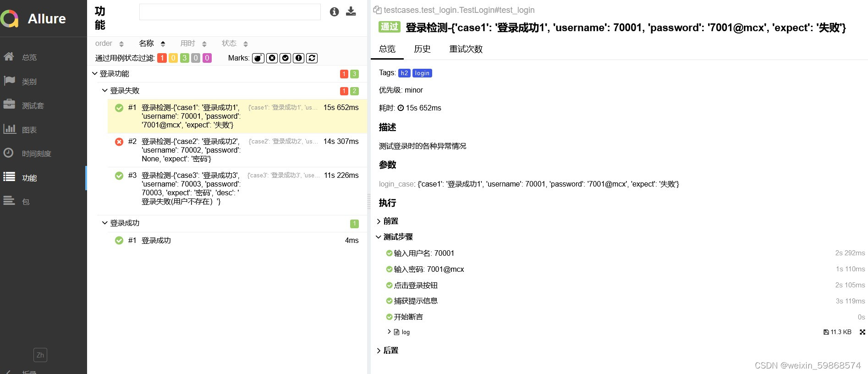The width and height of the screenshot is (868, 374).
Task: Click the lines icon beside 包
Action: [9, 201]
